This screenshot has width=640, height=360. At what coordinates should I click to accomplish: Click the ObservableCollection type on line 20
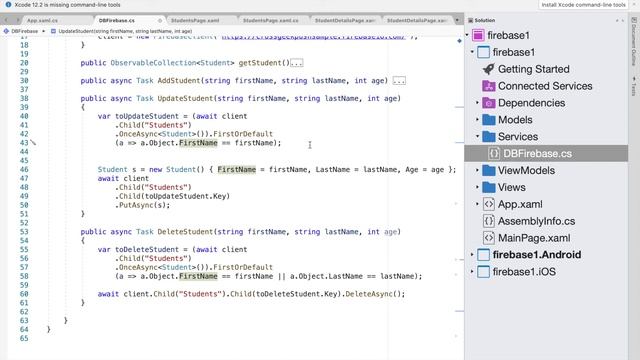(153, 63)
